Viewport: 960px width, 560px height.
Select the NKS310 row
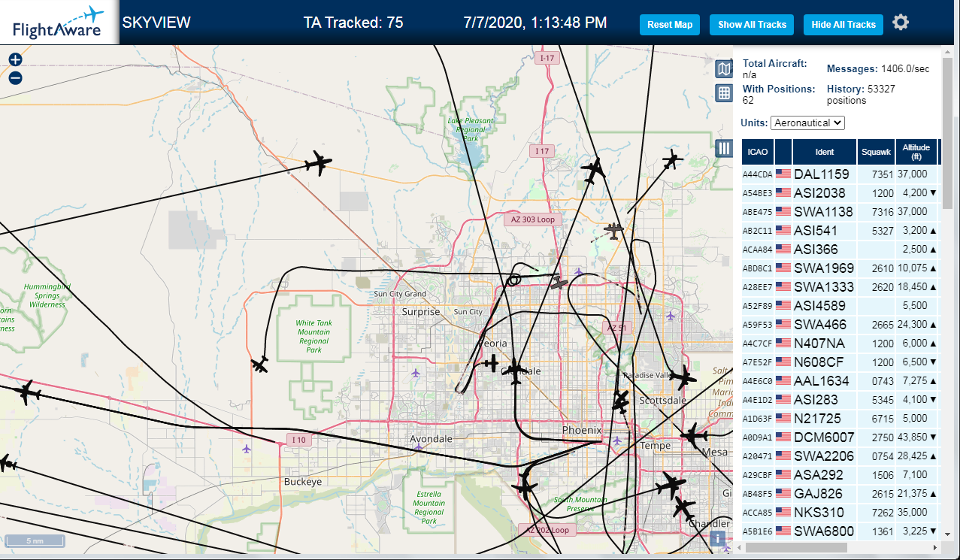pyautogui.click(x=840, y=512)
